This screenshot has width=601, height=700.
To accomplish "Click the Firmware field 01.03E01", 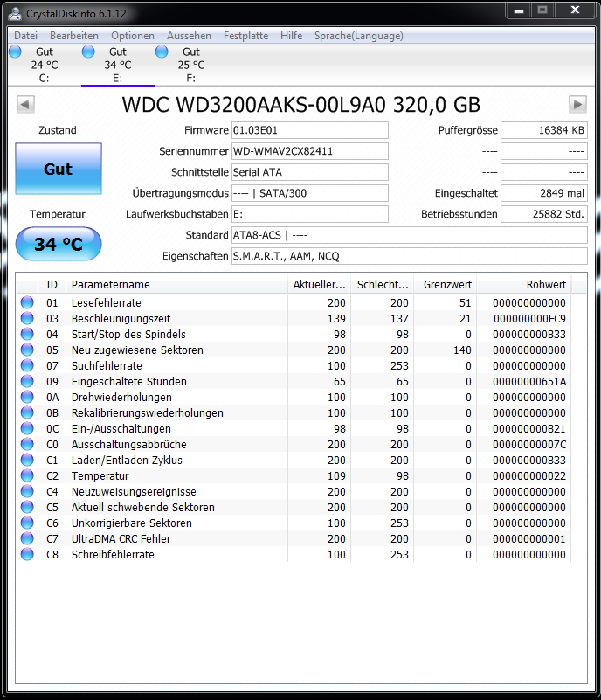I will (x=309, y=130).
